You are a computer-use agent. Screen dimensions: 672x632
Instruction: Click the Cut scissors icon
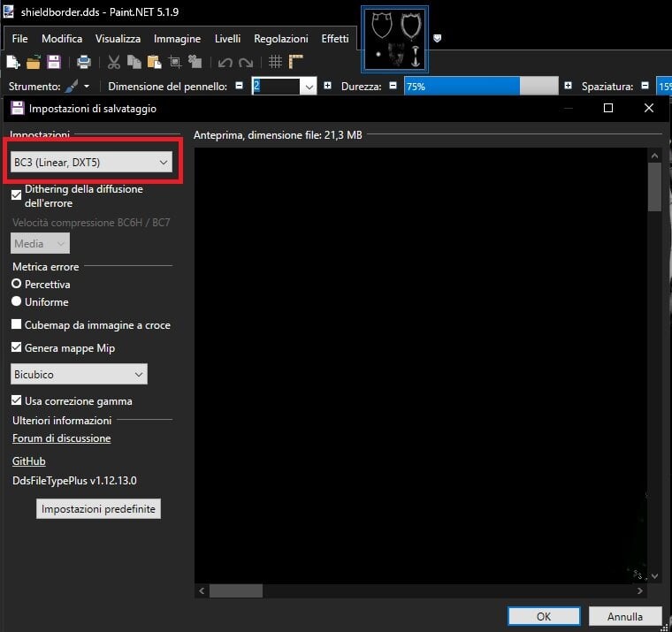pos(113,62)
